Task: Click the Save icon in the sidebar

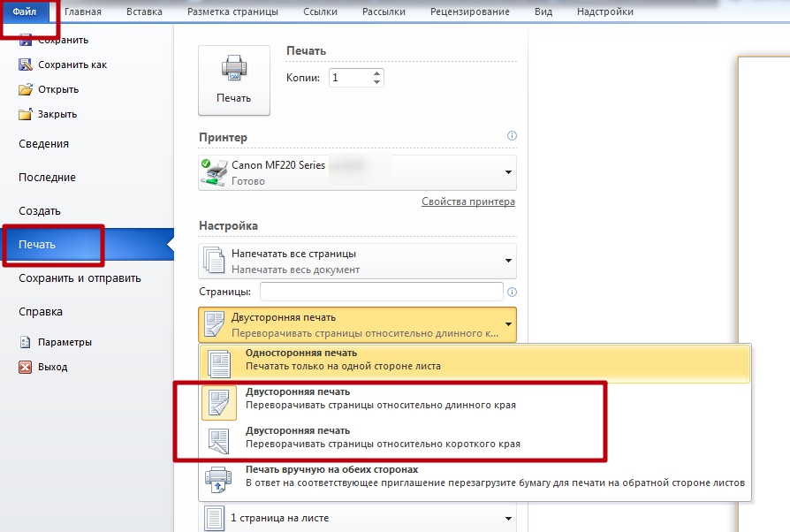Action: pos(26,41)
